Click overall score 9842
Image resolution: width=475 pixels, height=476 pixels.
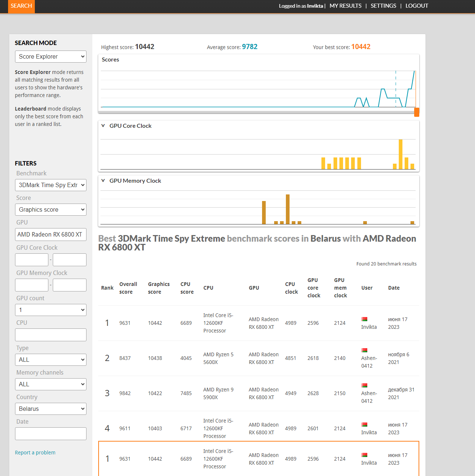pyautogui.click(x=125, y=393)
